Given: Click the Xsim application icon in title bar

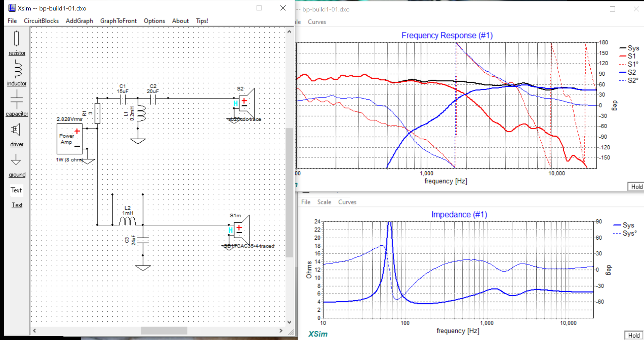Looking at the screenshot, I should [x=12, y=8].
